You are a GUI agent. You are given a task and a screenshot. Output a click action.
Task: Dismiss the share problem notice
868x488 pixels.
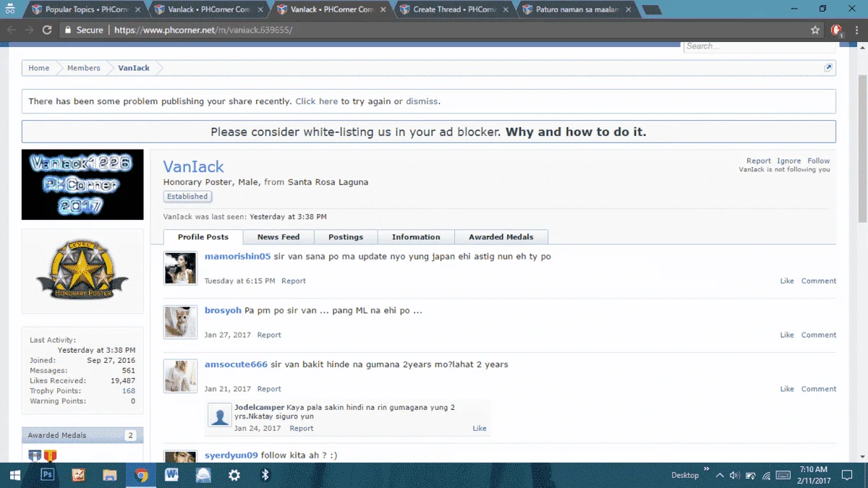coord(422,101)
